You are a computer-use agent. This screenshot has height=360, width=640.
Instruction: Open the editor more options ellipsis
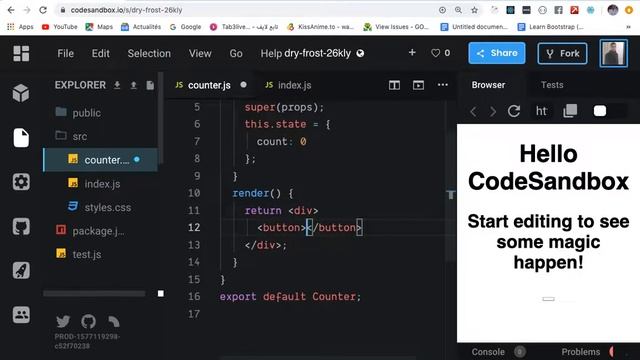(x=442, y=85)
